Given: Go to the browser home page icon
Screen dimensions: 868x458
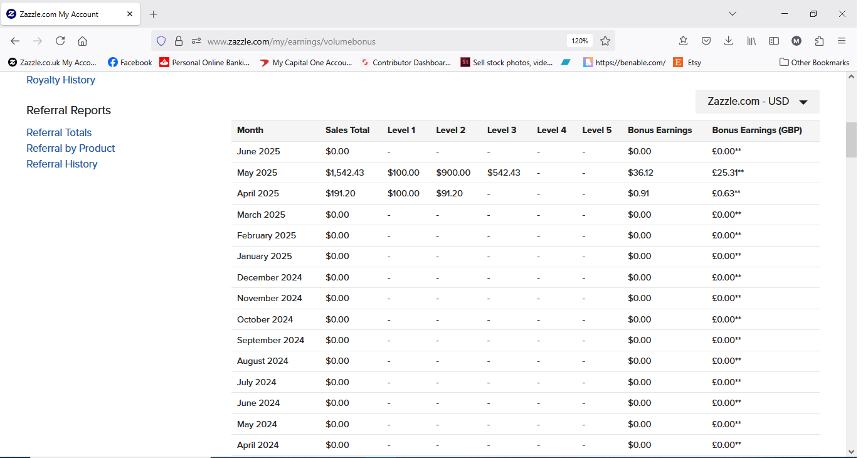Looking at the screenshot, I should 82,41.
